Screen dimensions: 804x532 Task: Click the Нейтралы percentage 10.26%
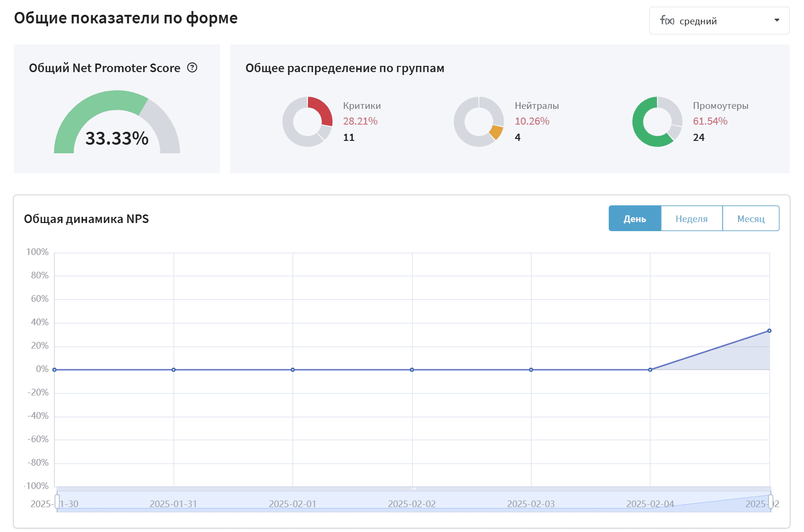pyautogui.click(x=532, y=121)
